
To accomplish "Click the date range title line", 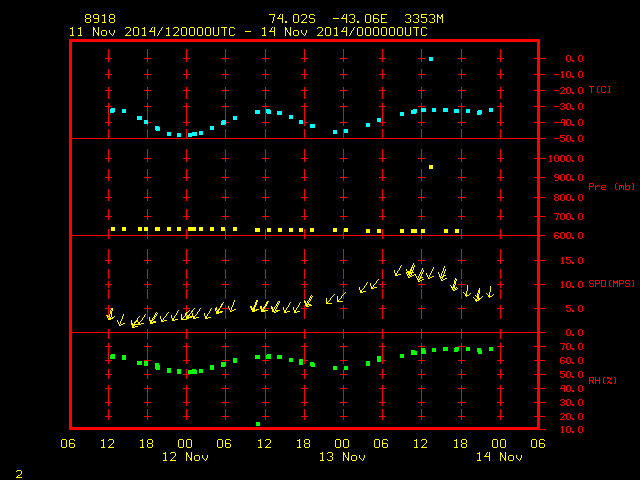I will click(x=248, y=32).
